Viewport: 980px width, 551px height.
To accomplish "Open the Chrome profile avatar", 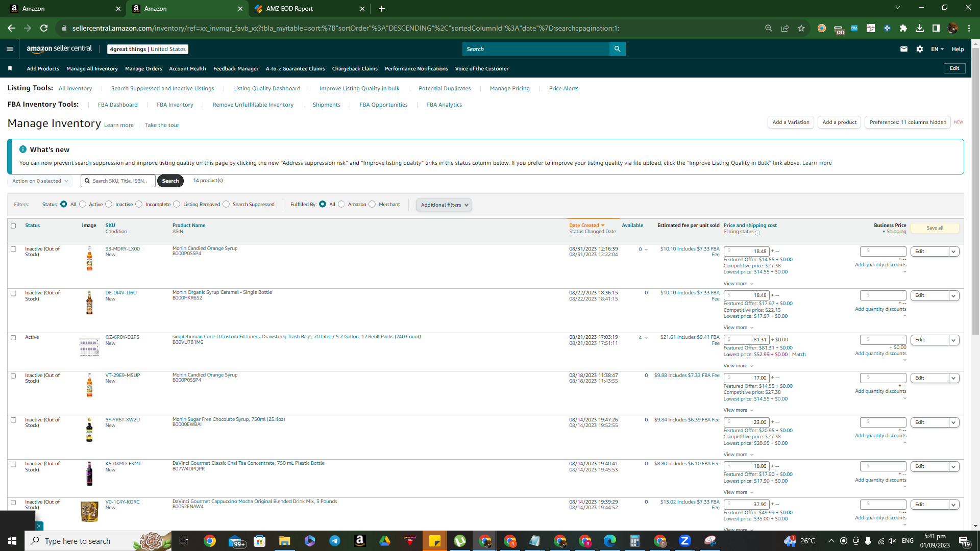I will point(952,28).
